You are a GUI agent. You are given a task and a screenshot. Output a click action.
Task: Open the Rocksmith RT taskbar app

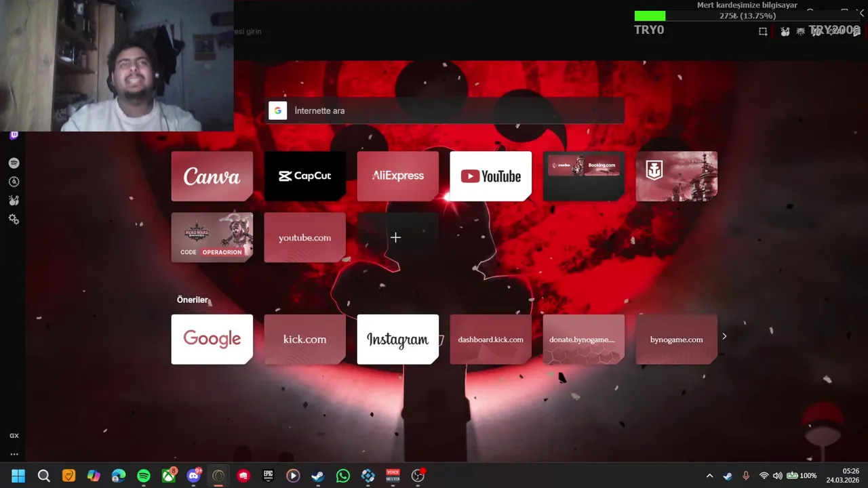[68, 476]
